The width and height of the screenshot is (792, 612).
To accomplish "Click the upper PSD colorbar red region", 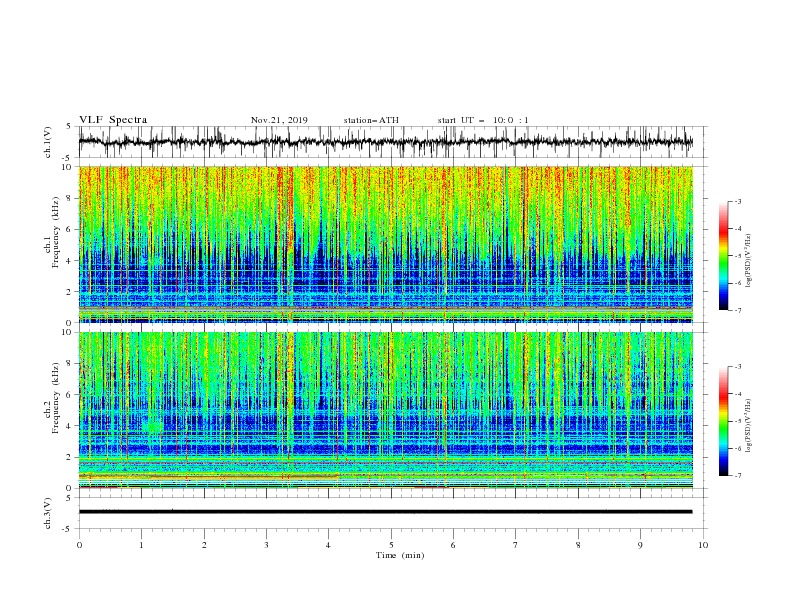I will click(x=724, y=230).
